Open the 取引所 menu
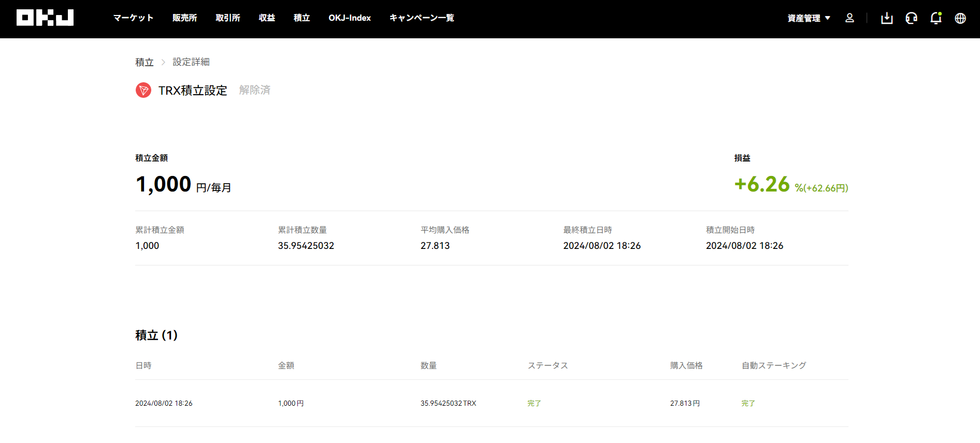 (228, 18)
